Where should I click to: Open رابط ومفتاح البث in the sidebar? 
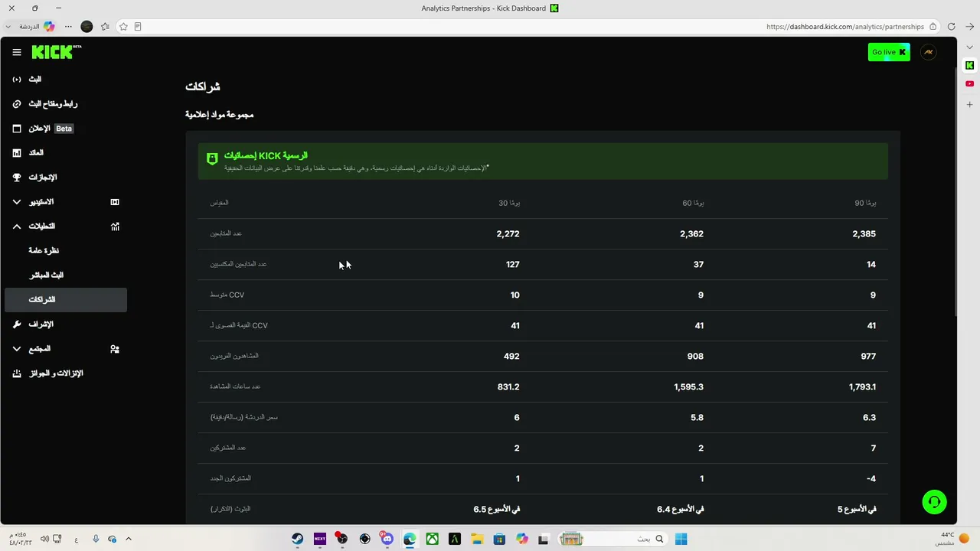click(66, 104)
